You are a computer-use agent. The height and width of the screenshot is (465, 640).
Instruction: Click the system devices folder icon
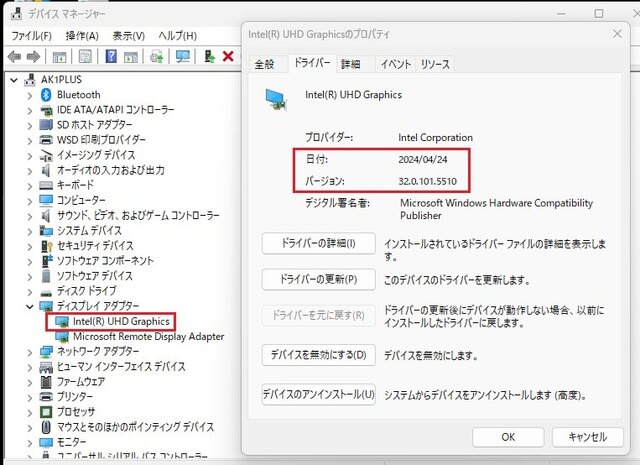click(46, 231)
